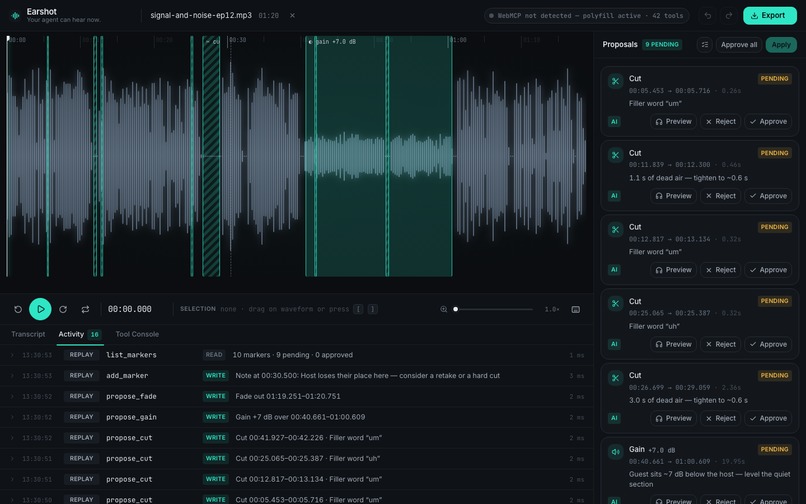Viewport: 806px width, 504px height.
Task: Export the edited audio
Action: coord(770,15)
